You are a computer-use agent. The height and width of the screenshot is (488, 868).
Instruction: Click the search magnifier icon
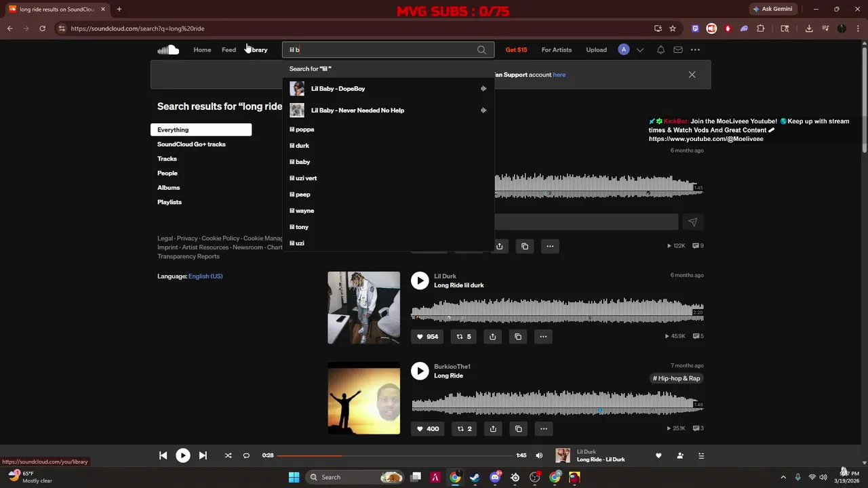481,49
